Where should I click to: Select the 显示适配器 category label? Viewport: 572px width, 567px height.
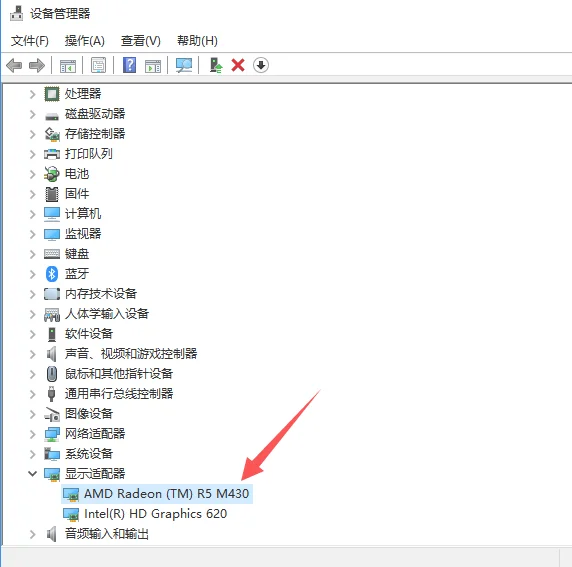point(95,474)
